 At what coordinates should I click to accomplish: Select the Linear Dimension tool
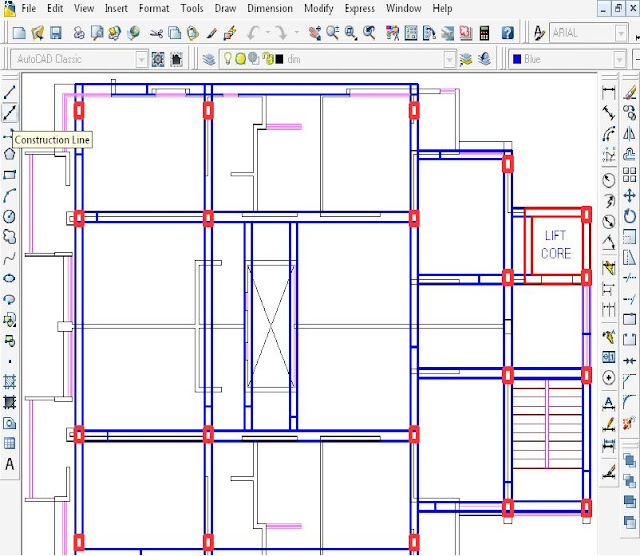coord(609,92)
